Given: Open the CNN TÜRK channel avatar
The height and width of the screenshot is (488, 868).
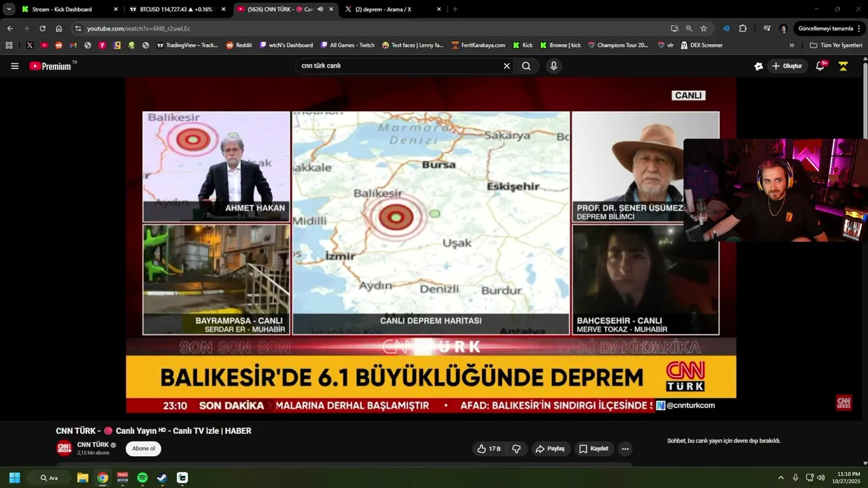Looking at the screenshot, I should pos(64,449).
